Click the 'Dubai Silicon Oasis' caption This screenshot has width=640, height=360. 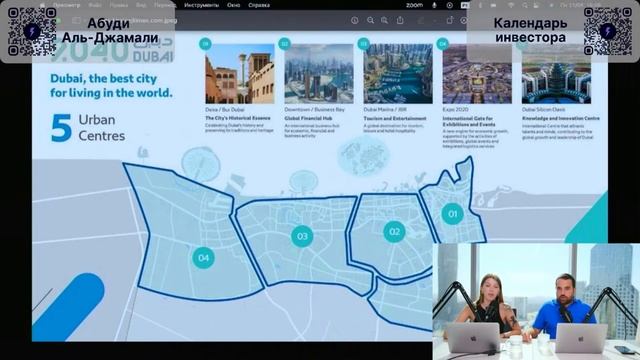click(x=543, y=110)
